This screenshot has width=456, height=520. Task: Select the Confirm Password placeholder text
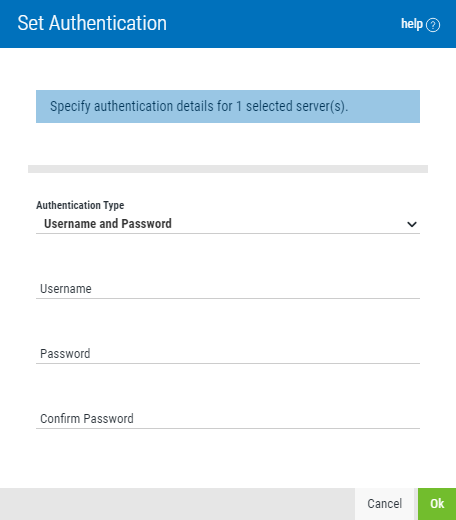[87, 419]
